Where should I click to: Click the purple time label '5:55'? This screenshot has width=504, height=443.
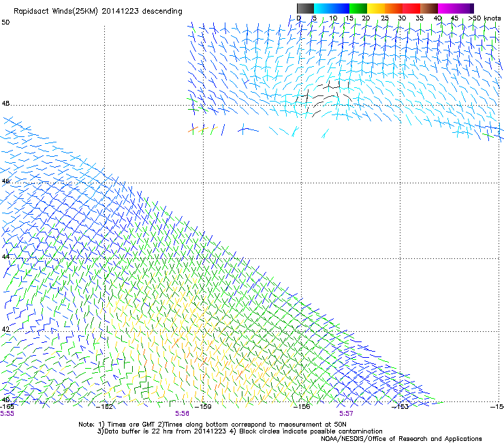click(x=7, y=414)
